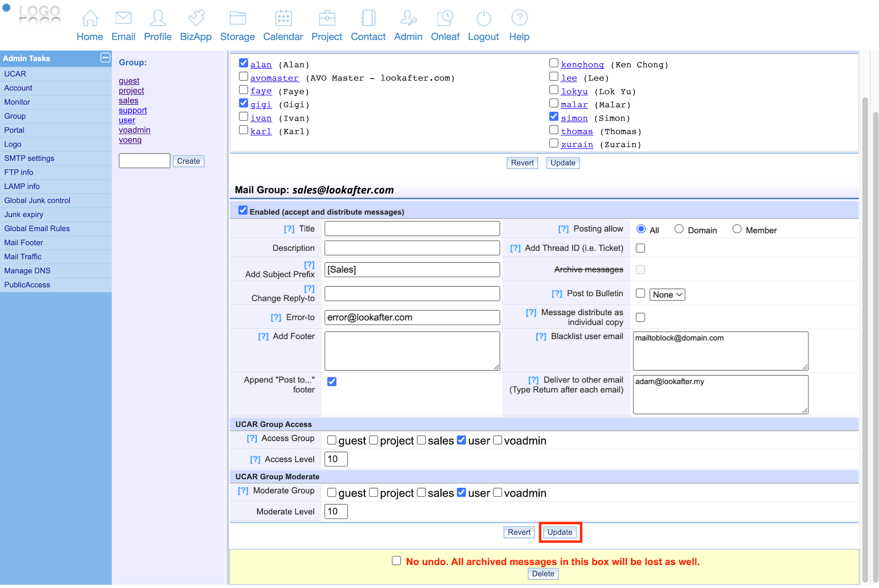Check the faye user checkbox
The width and height of the screenshot is (879, 588).
tap(244, 90)
